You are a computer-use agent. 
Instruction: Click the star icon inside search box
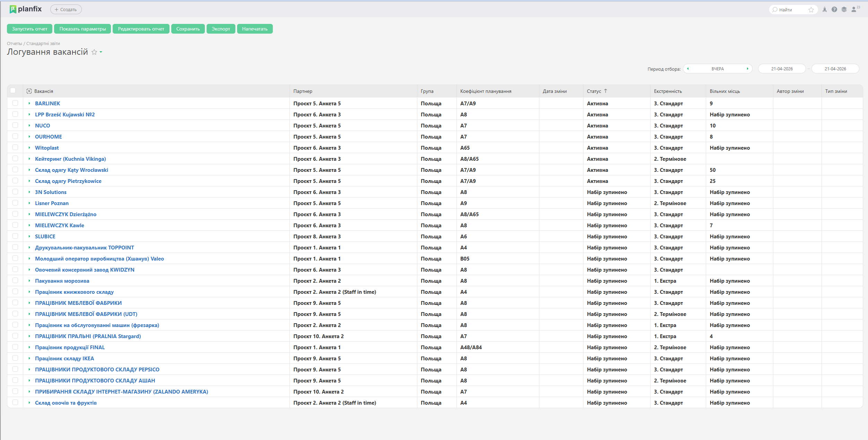click(x=811, y=10)
